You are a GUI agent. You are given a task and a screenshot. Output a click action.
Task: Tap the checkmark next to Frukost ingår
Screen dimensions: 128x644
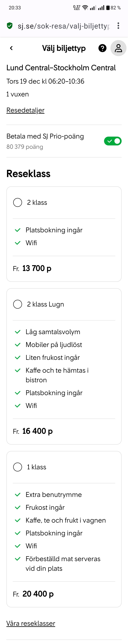[17, 507]
